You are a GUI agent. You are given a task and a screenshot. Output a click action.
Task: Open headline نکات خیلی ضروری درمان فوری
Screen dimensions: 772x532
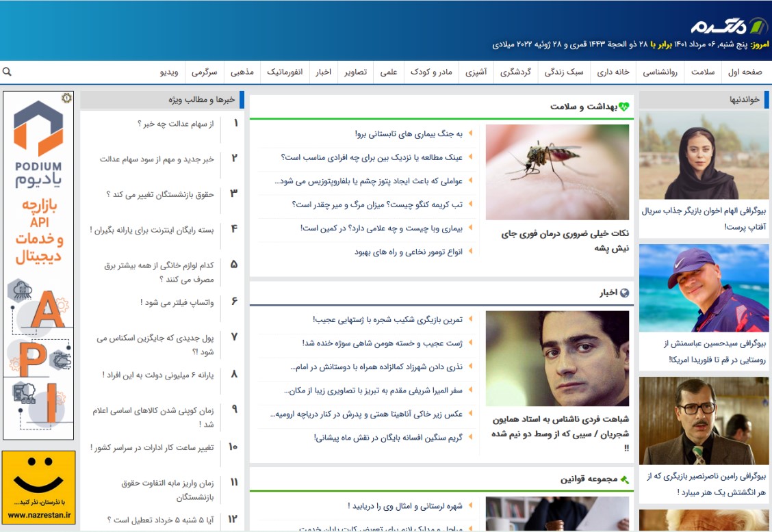(565, 241)
